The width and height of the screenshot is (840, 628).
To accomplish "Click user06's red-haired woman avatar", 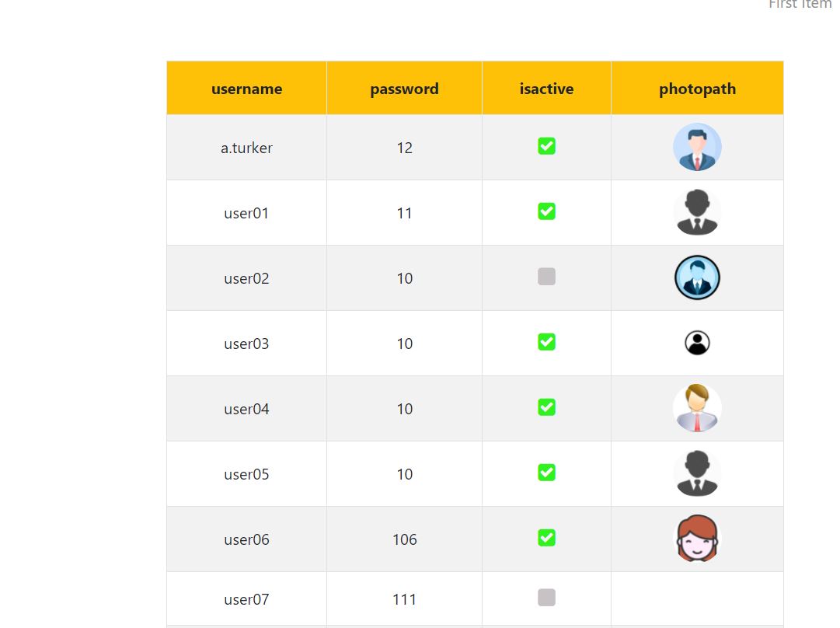I will (x=697, y=539).
